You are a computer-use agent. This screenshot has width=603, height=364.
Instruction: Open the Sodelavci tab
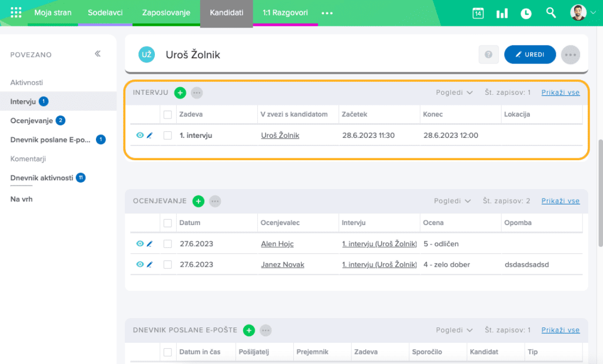coord(105,12)
